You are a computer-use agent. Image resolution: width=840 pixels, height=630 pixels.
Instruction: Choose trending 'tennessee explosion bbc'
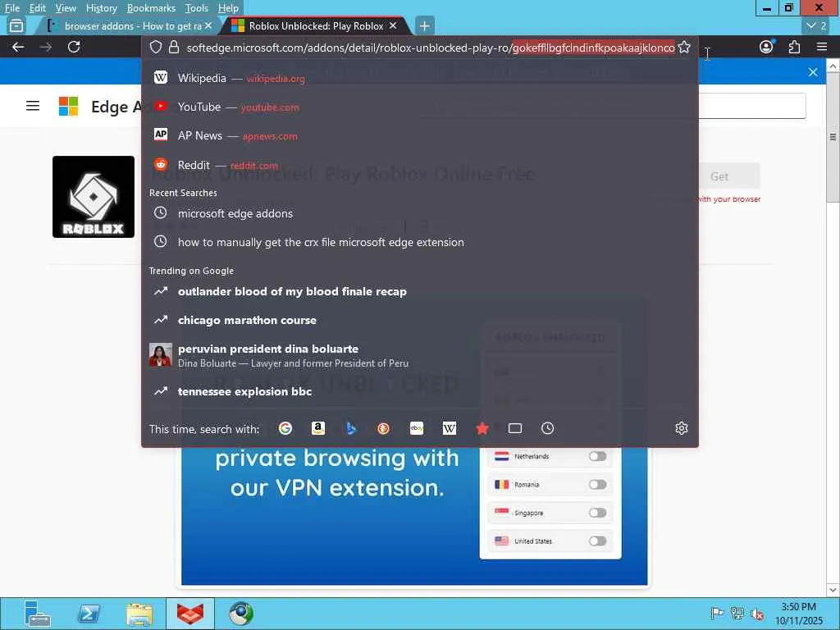coord(419,391)
